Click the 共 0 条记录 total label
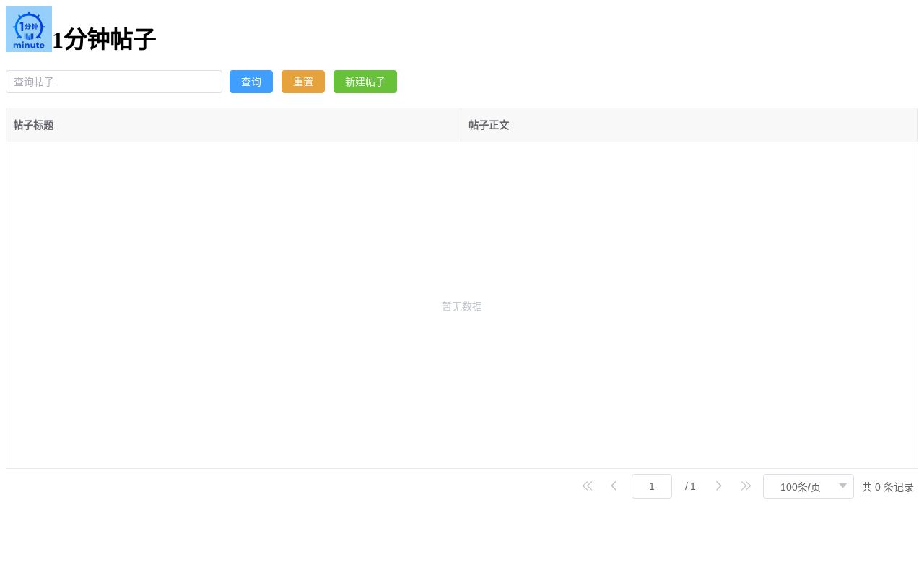The image size is (924, 578). [x=888, y=487]
